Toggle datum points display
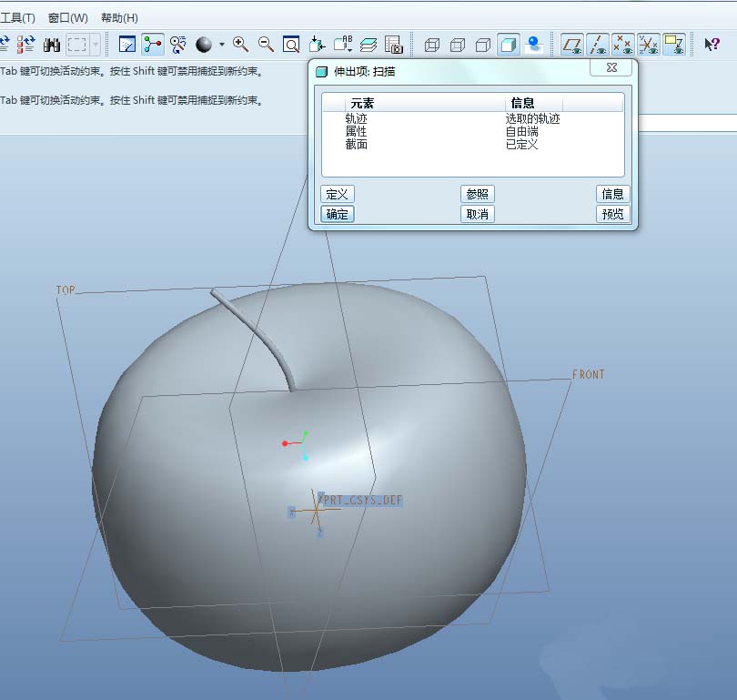737x700 pixels. pos(623,44)
